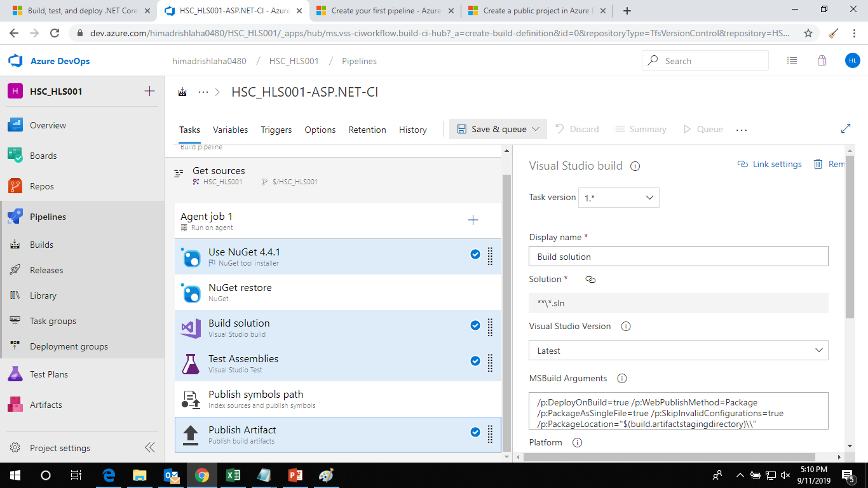Click the Link settings link
The image size is (868, 488).
770,164
